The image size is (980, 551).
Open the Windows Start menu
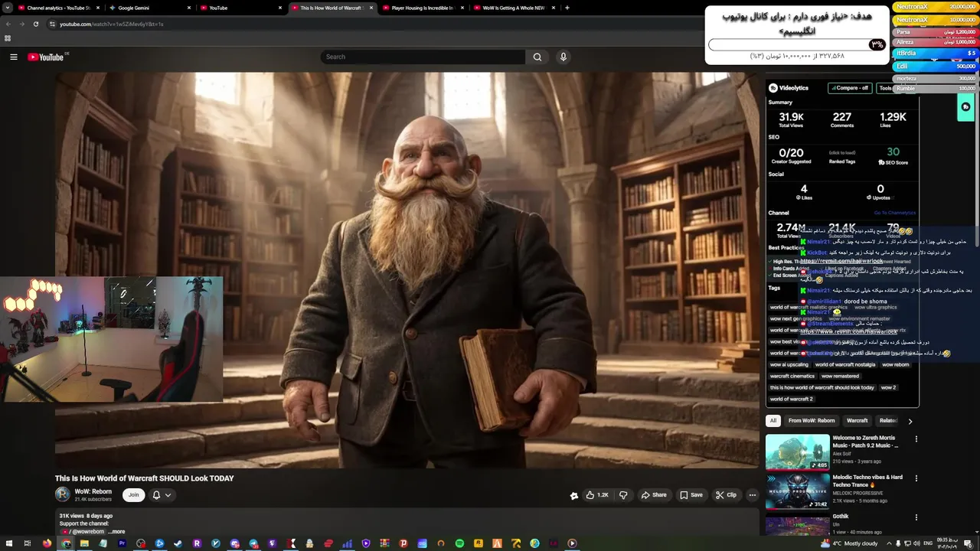tap(8, 543)
